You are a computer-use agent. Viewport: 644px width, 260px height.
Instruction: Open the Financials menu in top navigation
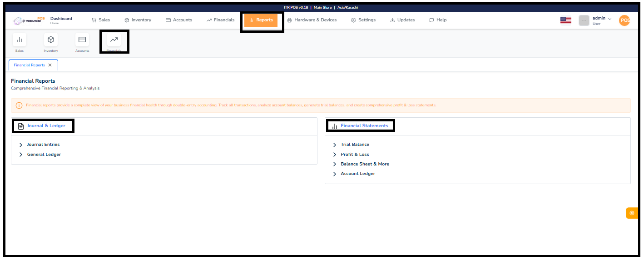point(220,20)
